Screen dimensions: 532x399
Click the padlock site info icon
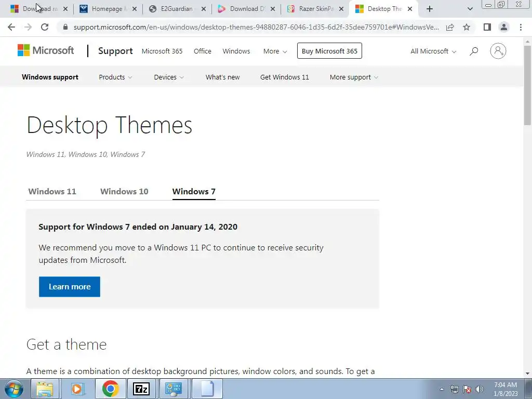click(65, 27)
